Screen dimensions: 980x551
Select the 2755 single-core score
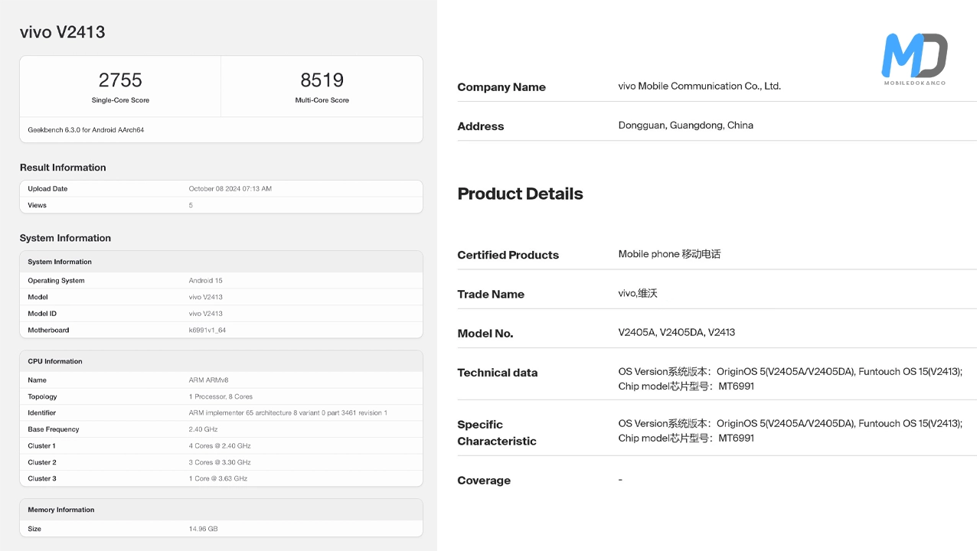click(x=120, y=80)
